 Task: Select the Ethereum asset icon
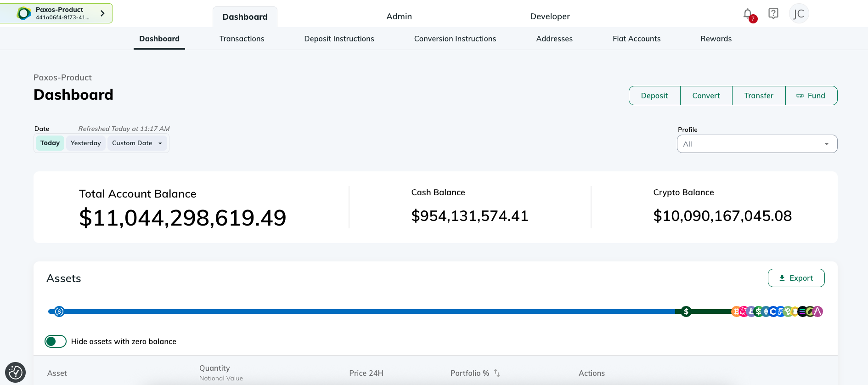click(766, 311)
